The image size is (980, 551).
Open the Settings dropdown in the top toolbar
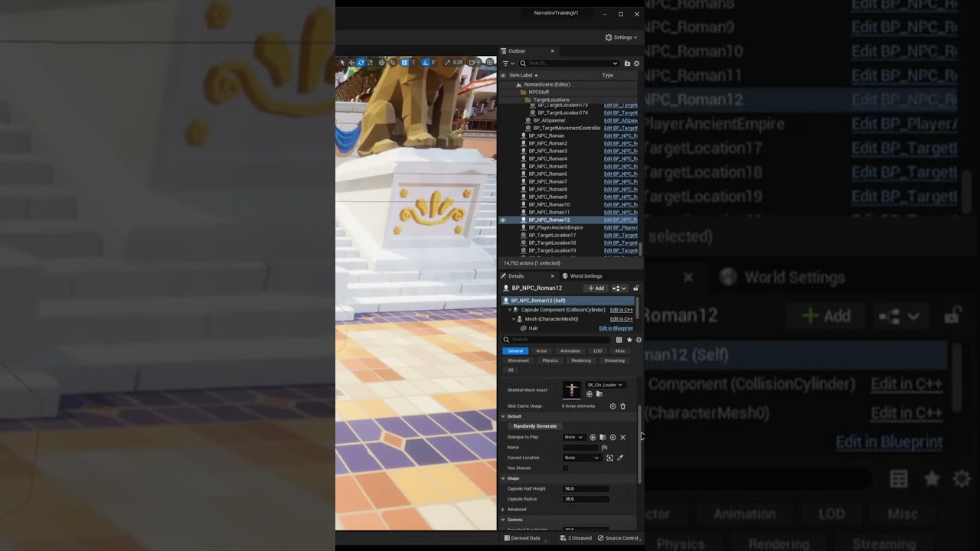click(621, 37)
